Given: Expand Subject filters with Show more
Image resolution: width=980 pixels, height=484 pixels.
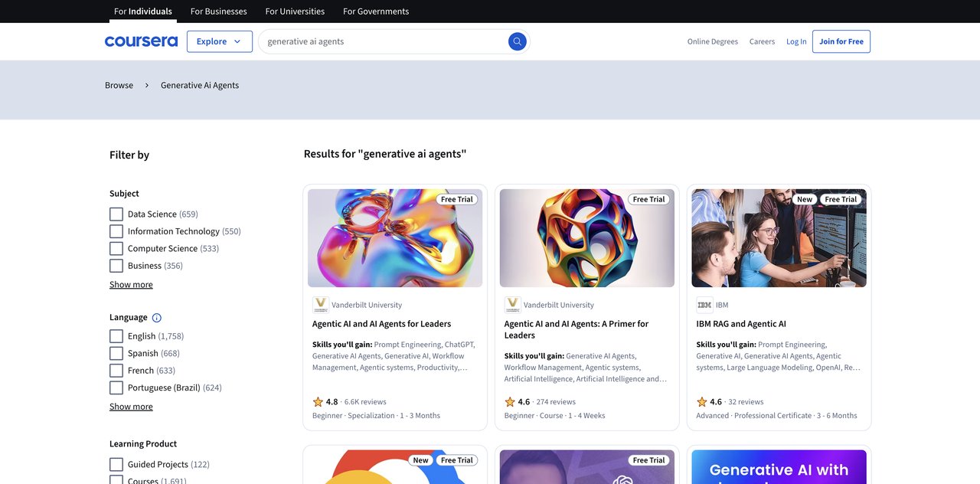Looking at the screenshot, I should [x=131, y=284].
